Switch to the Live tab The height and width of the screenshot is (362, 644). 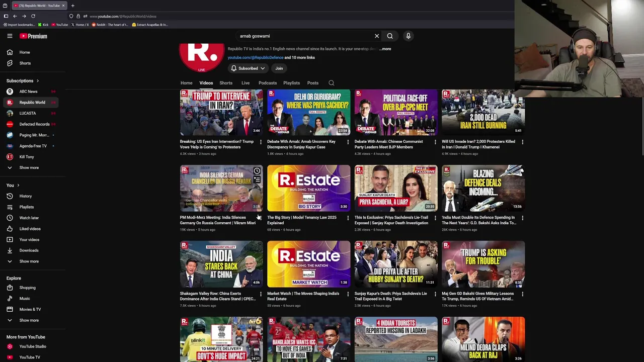pos(246,83)
